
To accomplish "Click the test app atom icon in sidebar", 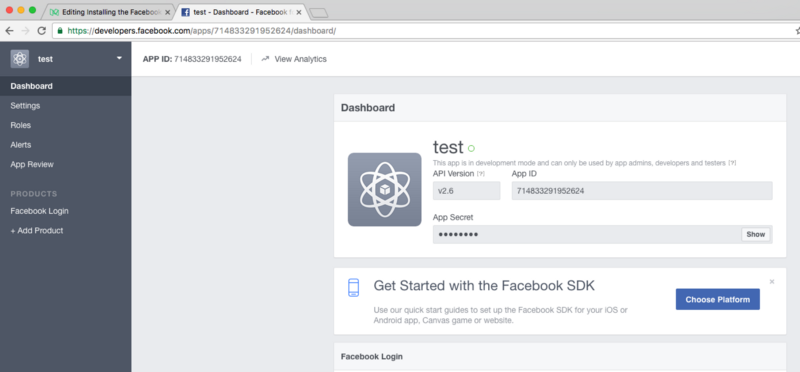I will [x=20, y=59].
